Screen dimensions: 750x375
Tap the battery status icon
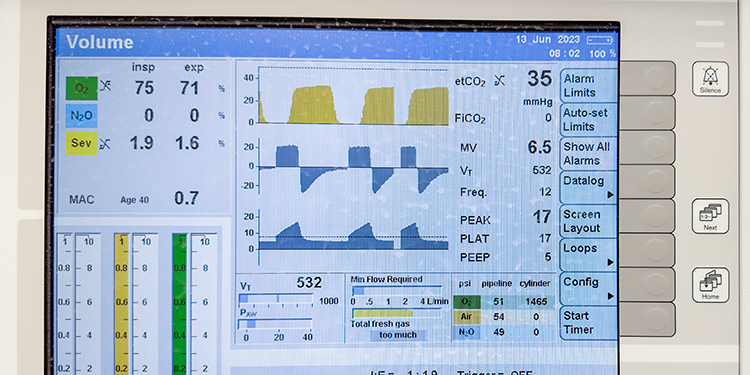pyautogui.click(x=599, y=40)
